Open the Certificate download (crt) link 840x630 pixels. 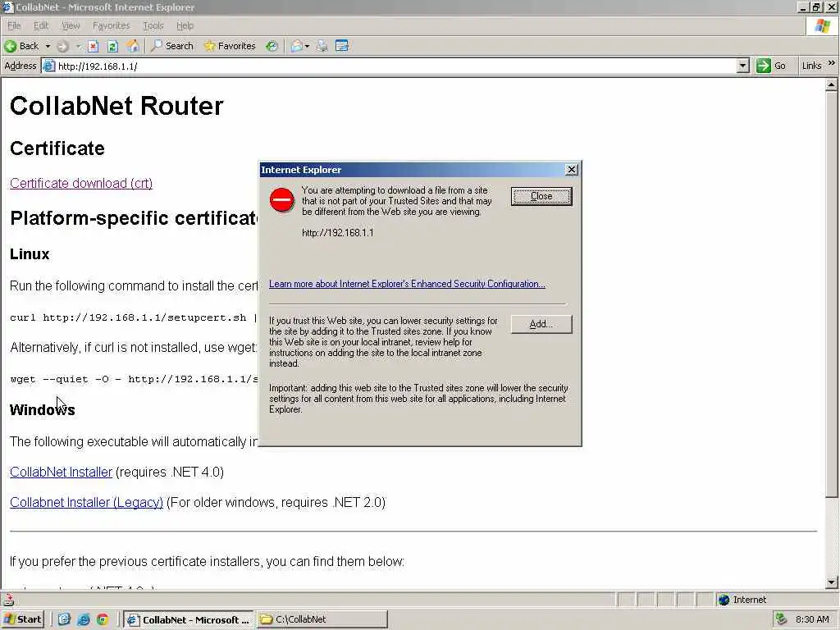point(81,183)
